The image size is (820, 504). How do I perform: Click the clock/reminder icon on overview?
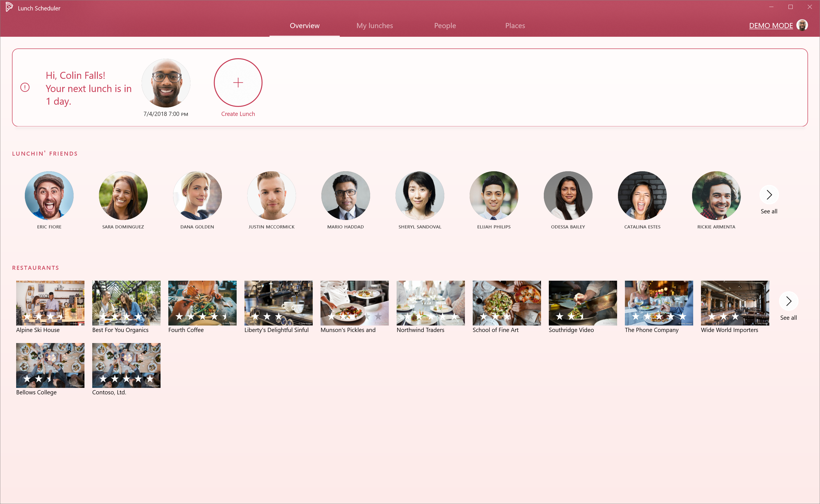[25, 88]
